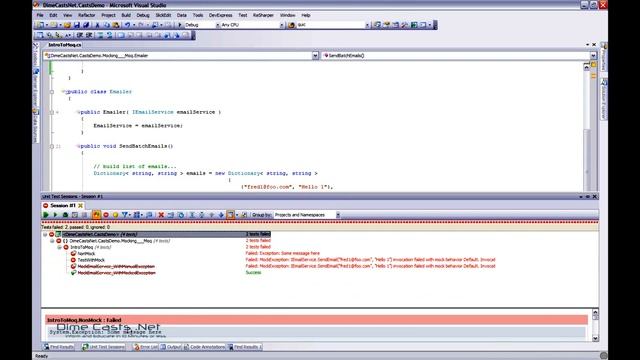Open the Any CPU platform dropdown
Viewport: 640px width, 360px height.
coord(282,25)
